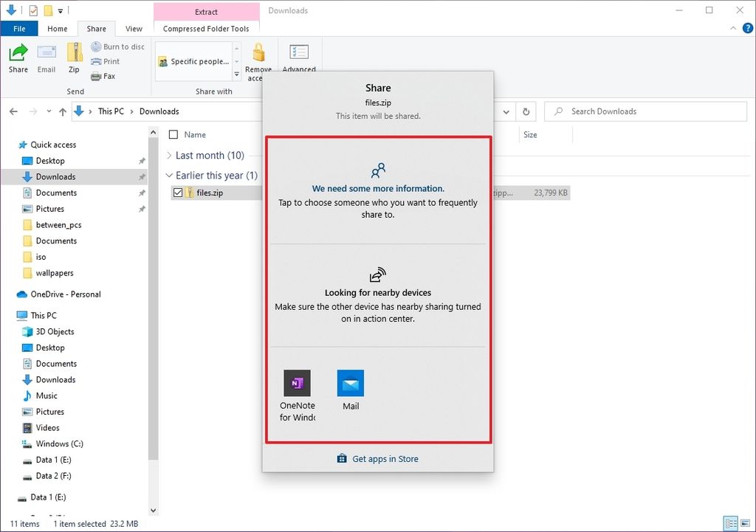Viewport: 756px width, 532px height.
Task: Uncheck the files.zip selection checkbox
Action: (x=178, y=193)
